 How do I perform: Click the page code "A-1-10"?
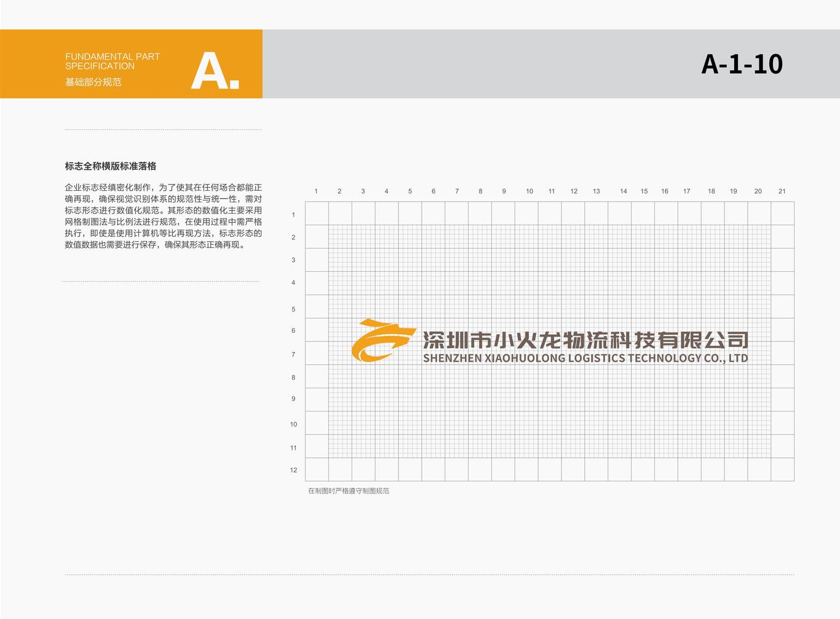point(742,64)
